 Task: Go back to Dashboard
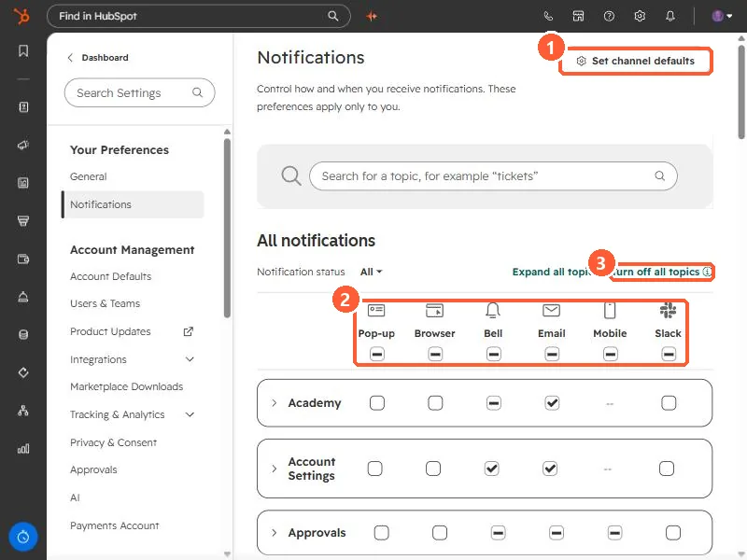pos(98,58)
